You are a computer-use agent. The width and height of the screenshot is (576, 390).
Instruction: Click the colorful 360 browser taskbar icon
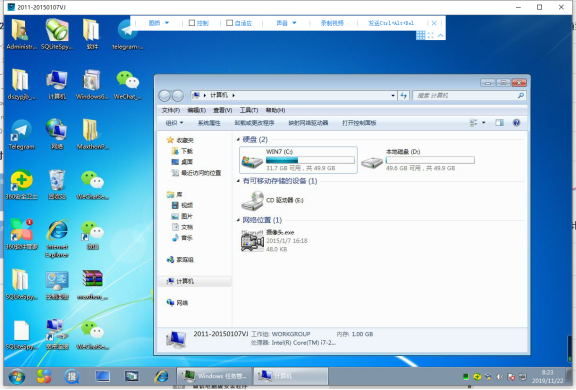click(x=43, y=376)
